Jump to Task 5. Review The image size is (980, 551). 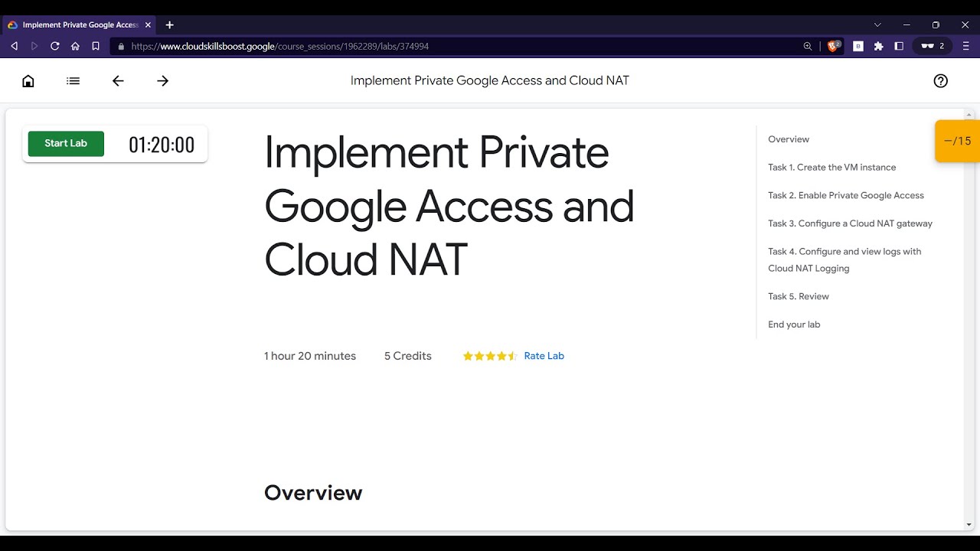click(x=799, y=296)
